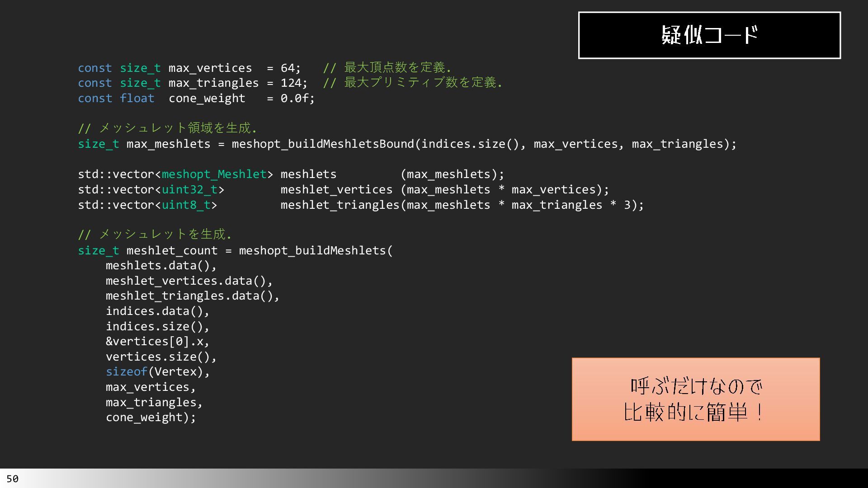Click slide number 50
The width and height of the screenshot is (868, 488).
tap(13, 479)
